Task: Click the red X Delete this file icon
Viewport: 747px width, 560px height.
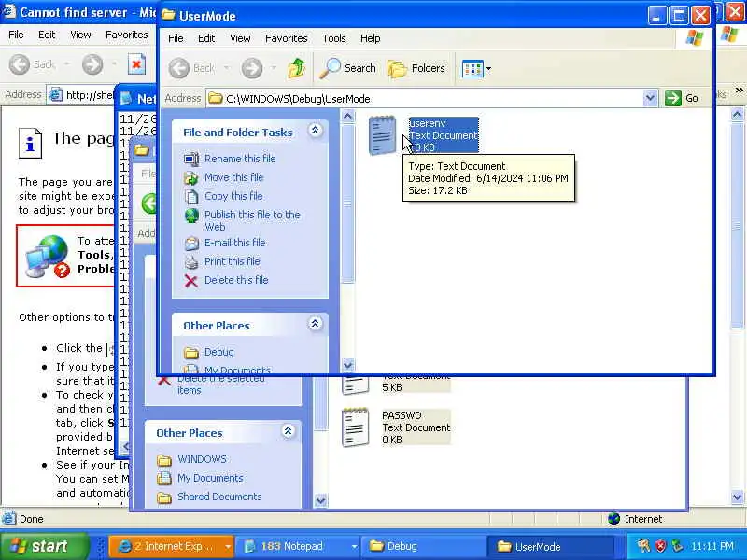Action: 191,281
